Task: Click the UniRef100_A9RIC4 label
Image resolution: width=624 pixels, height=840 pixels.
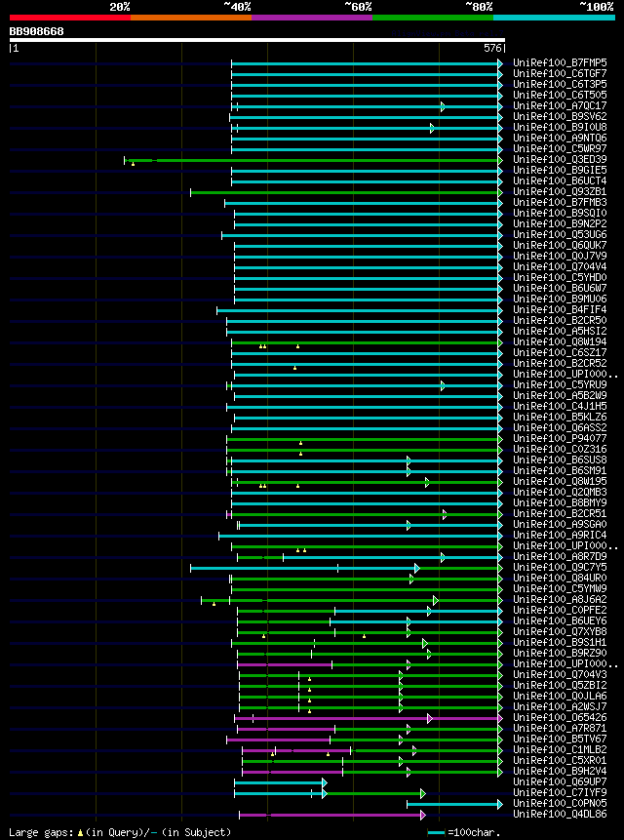Action: pyautogui.click(x=560, y=535)
